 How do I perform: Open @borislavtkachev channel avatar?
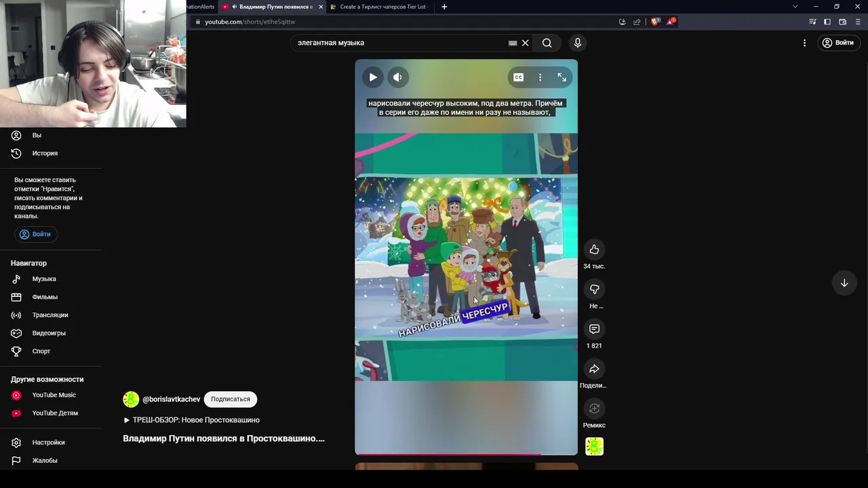click(x=131, y=400)
